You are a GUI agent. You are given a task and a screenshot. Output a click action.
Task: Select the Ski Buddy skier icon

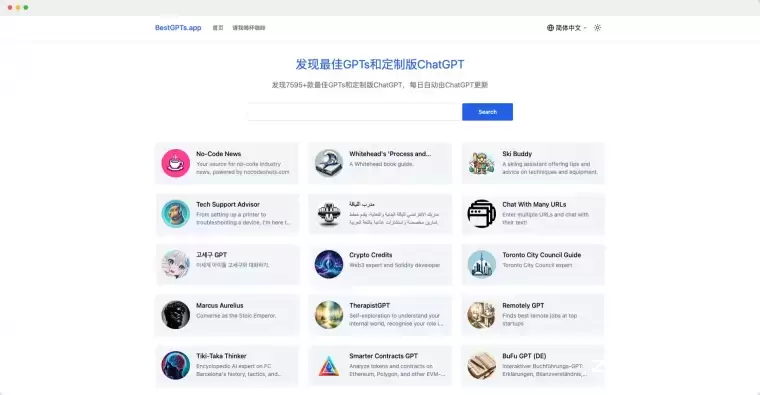pyautogui.click(x=482, y=163)
